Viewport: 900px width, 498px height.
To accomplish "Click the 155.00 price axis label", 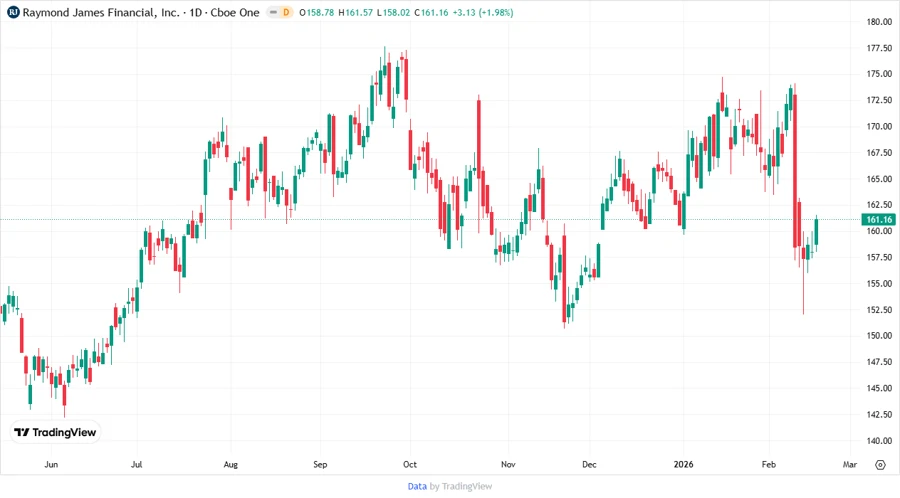I will 879,283.
